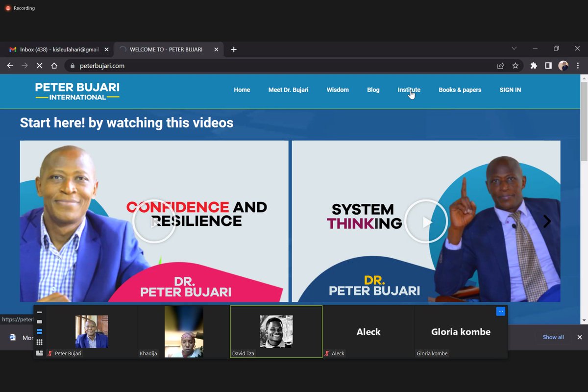
Task: Click Peter Bujari's video thumbnail
Action: (92, 331)
